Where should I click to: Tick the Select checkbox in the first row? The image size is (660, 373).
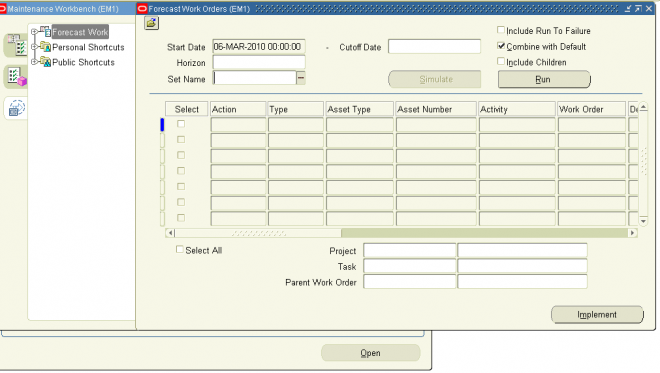pos(181,124)
